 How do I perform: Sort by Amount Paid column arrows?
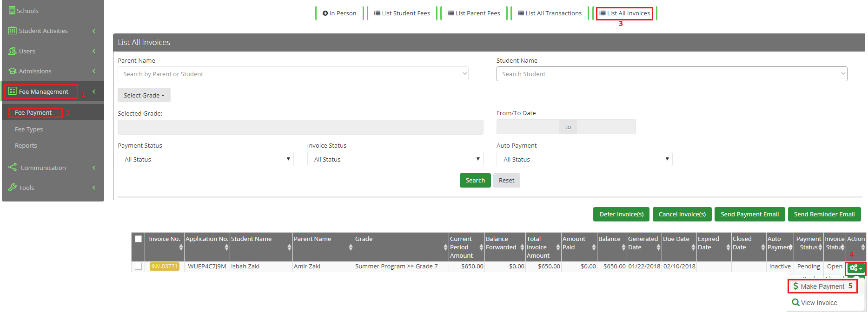594,247
